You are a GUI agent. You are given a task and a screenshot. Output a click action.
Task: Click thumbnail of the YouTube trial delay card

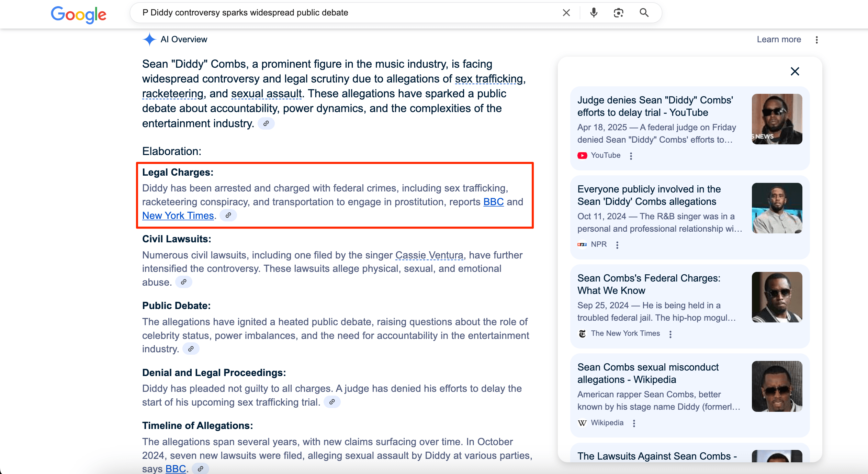tap(777, 119)
